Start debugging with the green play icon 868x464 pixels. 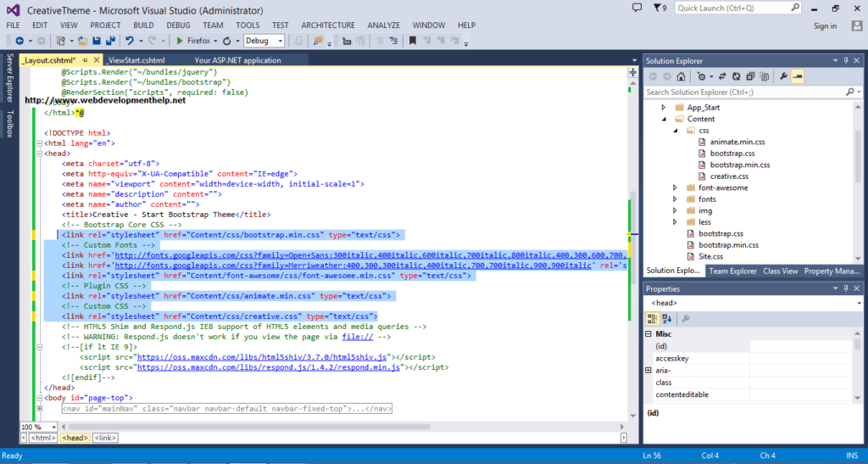click(x=180, y=41)
